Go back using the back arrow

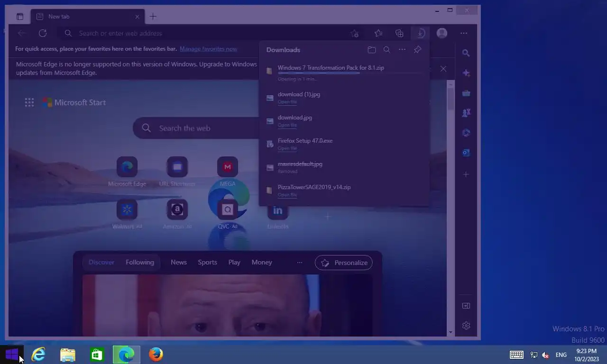point(21,33)
